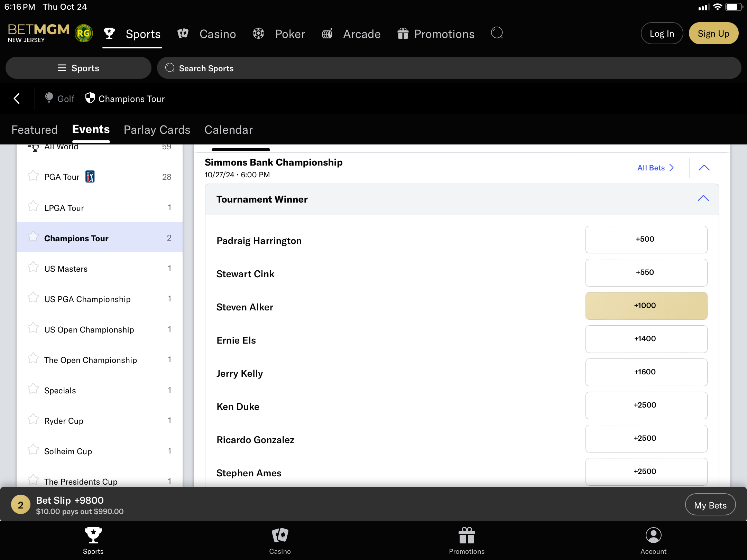The width and height of the screenshot is (747, 560).
Task: Open the LPGA Tour league
Action: (100, 207)
